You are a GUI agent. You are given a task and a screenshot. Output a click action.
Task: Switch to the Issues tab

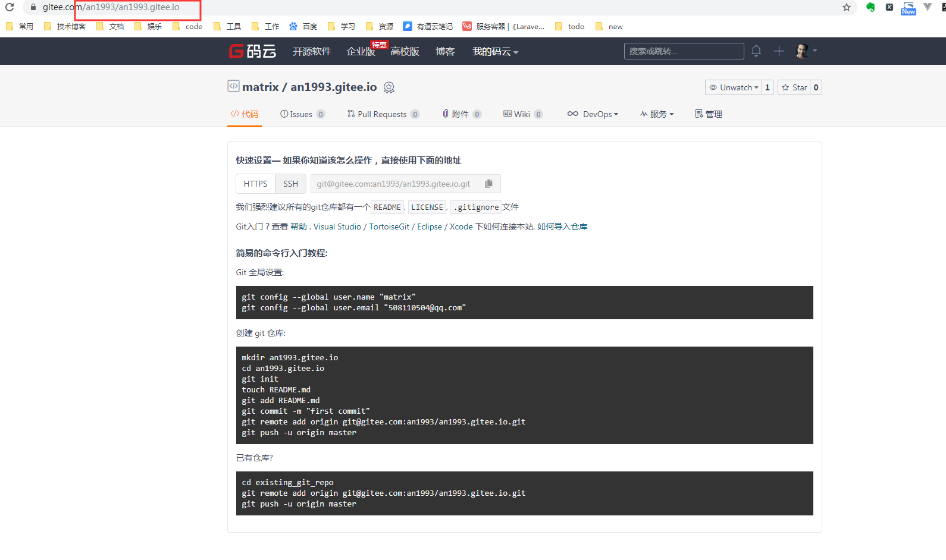[303, 114]
